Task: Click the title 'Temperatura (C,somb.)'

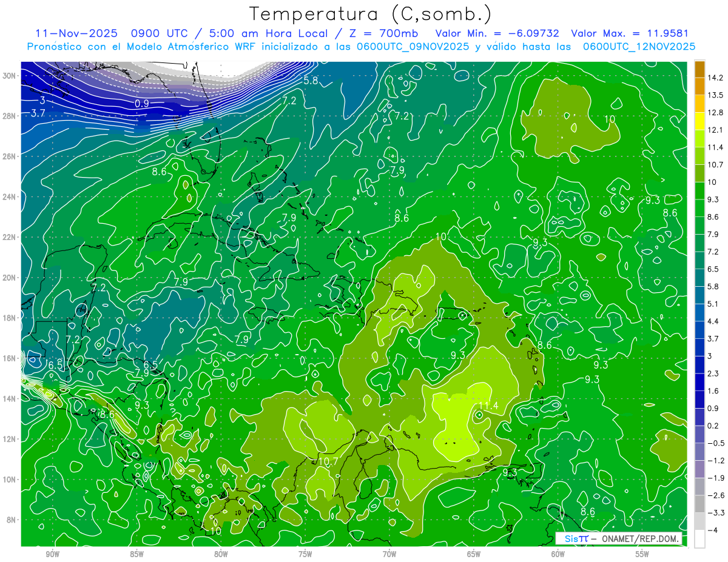Action: [x=371, y=14]
